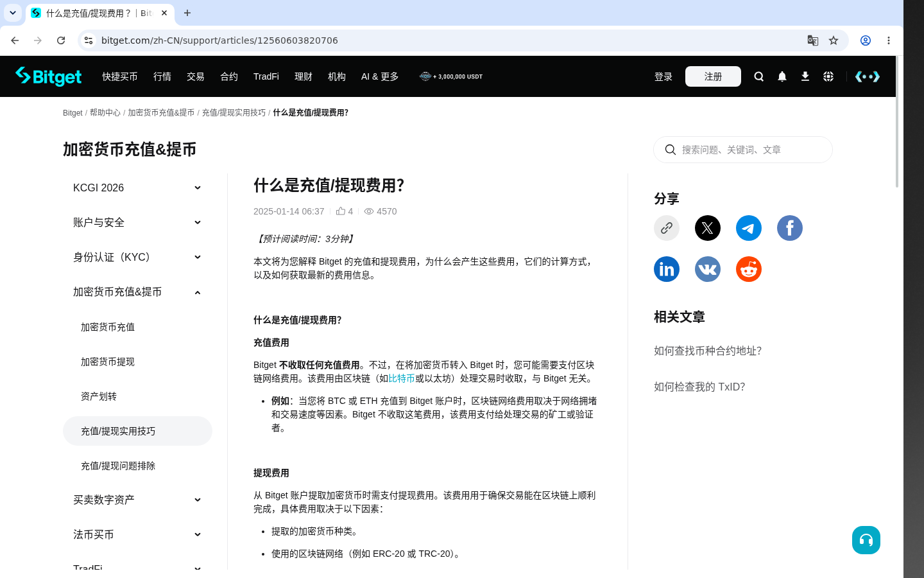Click the 加密货币充值&提币 breadcrumb link
The width and height of the screenshot is (924, 578).
click(161, 112)
